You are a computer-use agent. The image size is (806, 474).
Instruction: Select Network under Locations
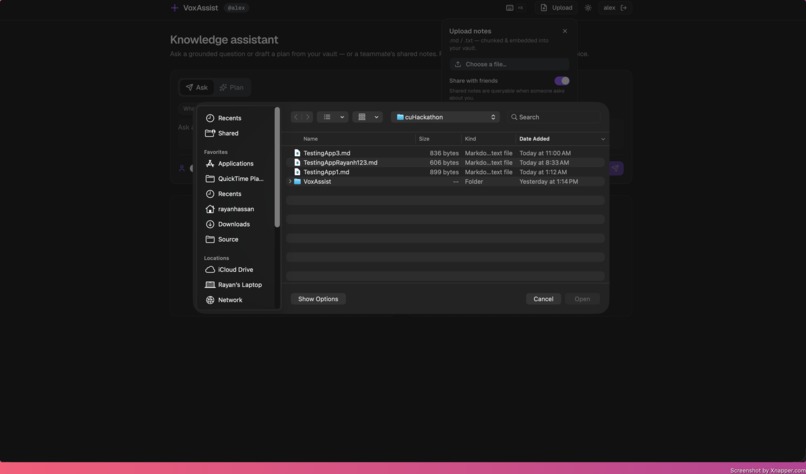[x=224, y=300]
